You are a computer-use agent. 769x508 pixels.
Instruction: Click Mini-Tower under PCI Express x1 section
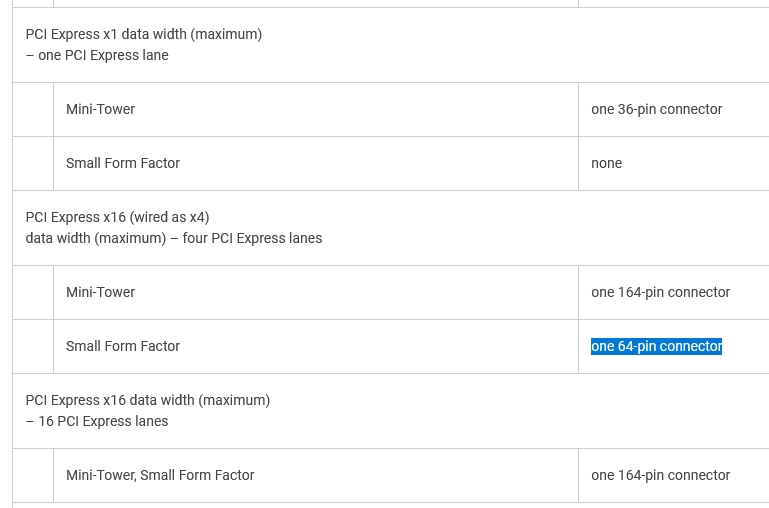click(x=101, y=109)
